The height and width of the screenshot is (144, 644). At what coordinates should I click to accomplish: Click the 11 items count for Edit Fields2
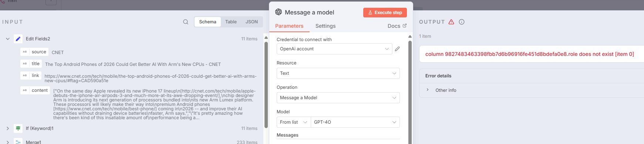(x=249, y=39)
